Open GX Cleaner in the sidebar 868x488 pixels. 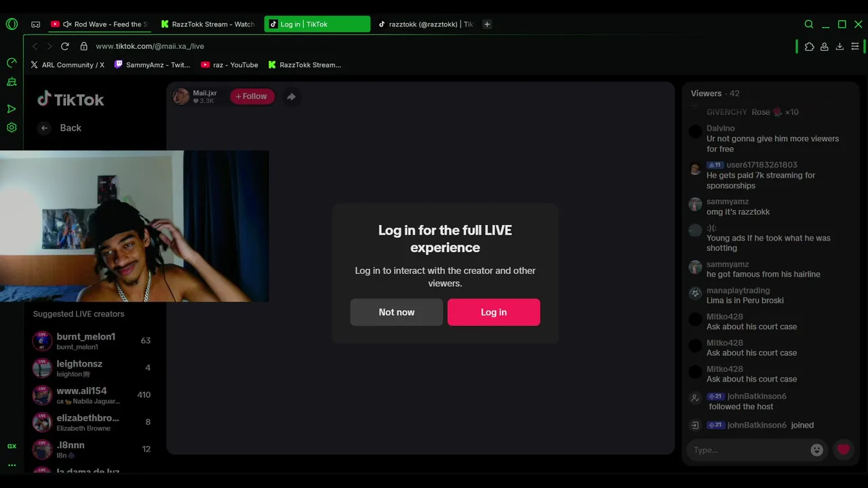[12, 82]
